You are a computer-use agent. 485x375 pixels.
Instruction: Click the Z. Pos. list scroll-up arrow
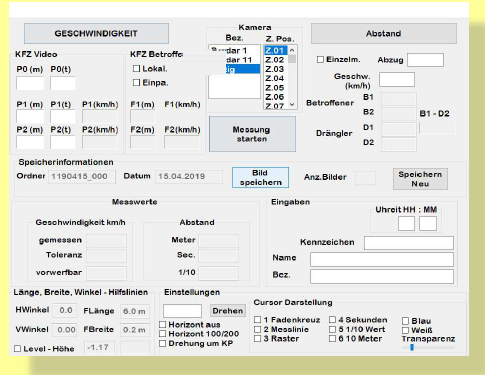292,50
